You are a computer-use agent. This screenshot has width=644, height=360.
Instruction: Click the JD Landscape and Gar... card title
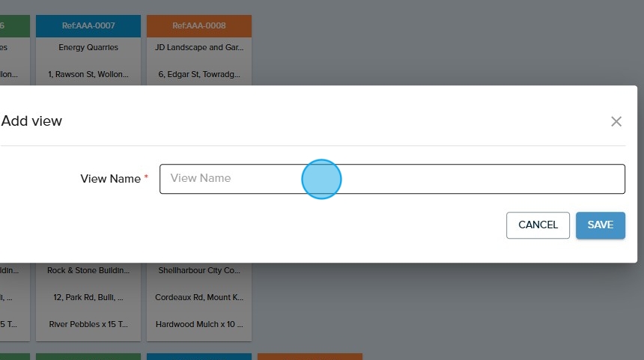[x=199, y=47]
